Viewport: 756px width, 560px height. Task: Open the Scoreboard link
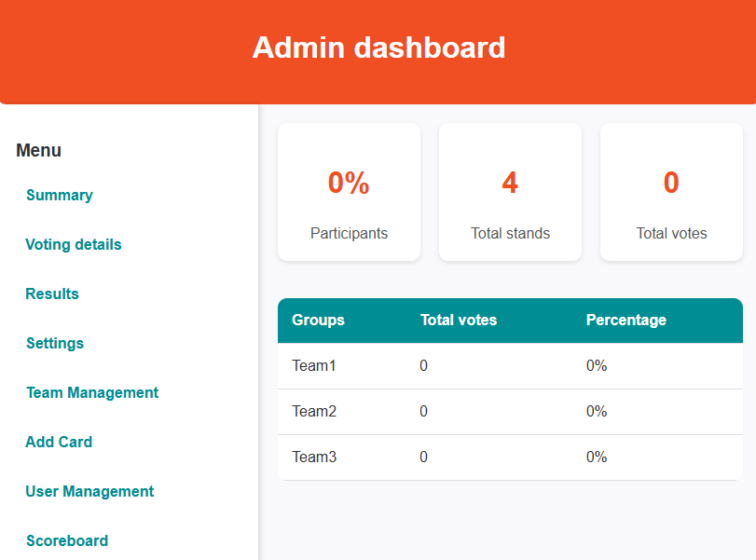pos(67,541)
